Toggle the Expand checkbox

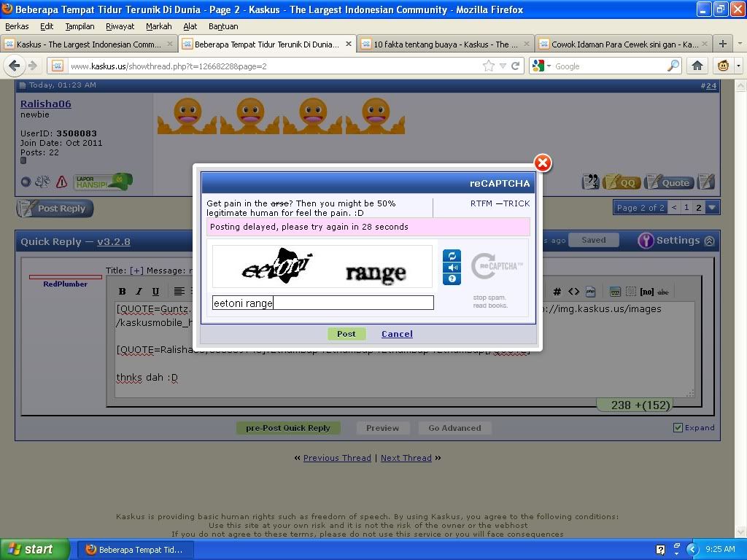pyautogui.click(x=678, y=427)
